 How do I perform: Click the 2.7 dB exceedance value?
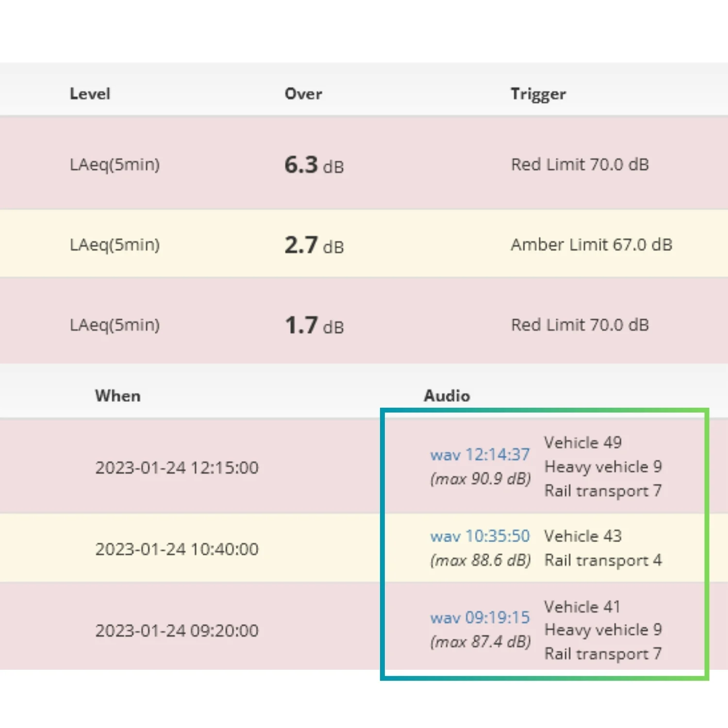[314, 245]
